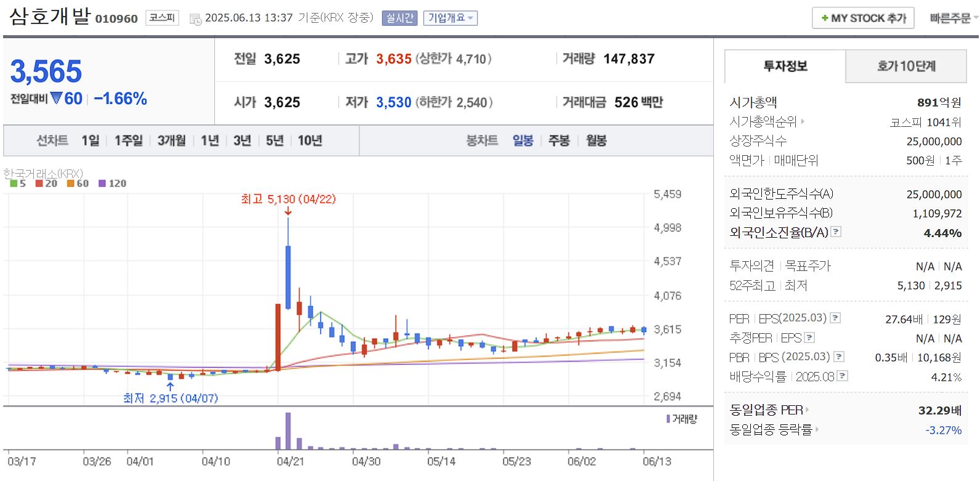Click the 코스피 1041위 rank value
Image resolution: width=980 pixels, height=481 pixels.
coord(926,122)
